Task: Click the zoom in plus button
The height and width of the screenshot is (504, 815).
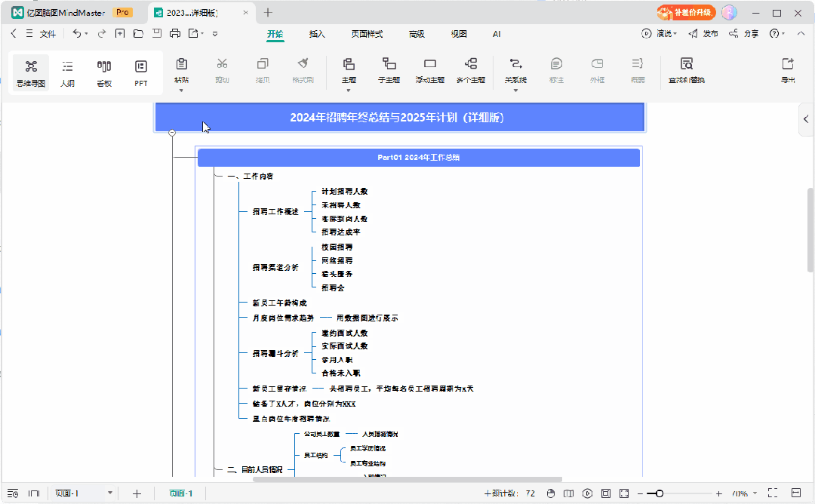Action: pos(719,493)
